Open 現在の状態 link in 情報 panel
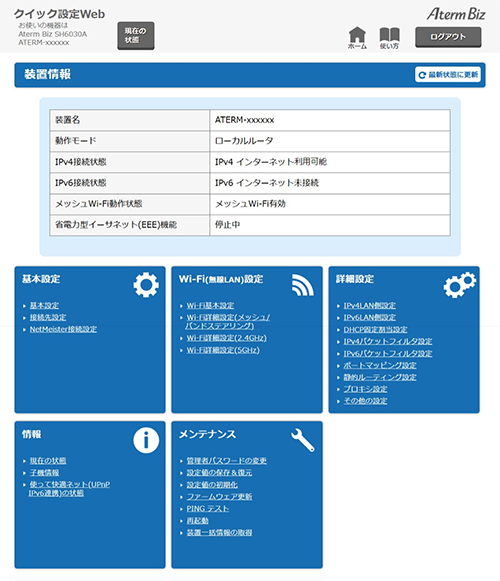Viewport: 500px width, 581px height. pyautogui.click(x=48, y=461)
